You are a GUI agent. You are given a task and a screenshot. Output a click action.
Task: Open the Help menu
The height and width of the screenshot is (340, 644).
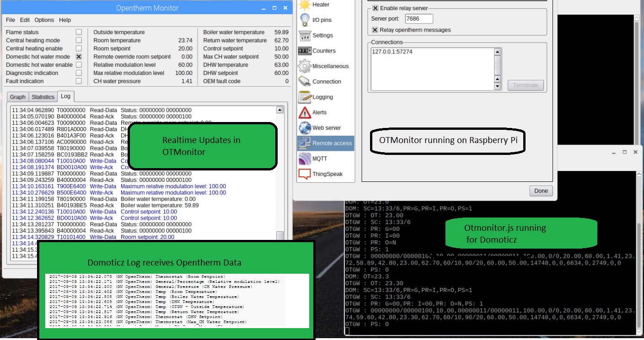pos(65,20)
